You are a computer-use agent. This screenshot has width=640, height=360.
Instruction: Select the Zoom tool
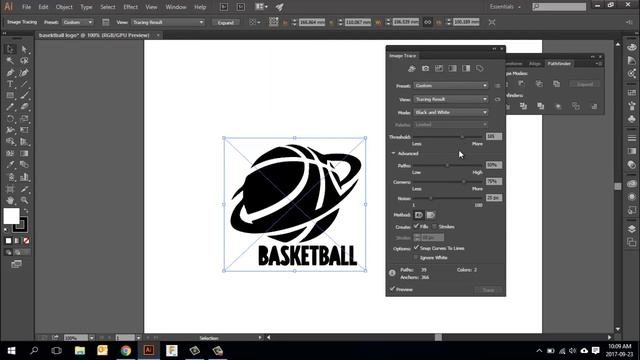(x=24, y=200)
